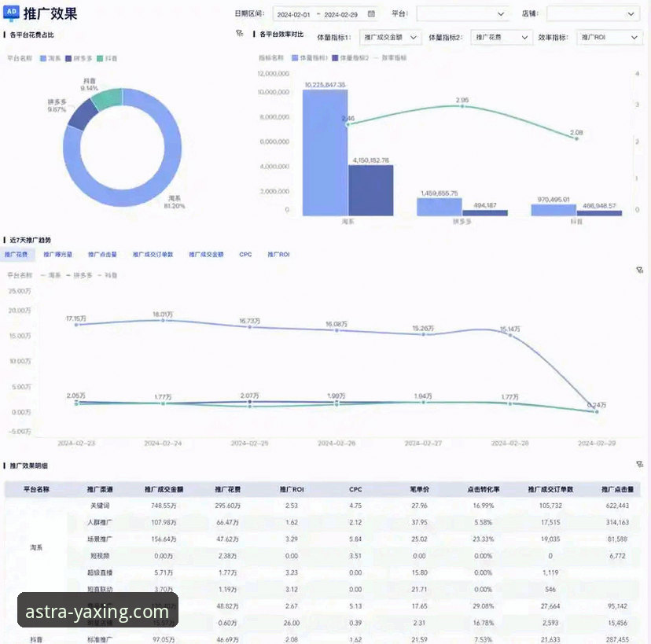Toggle 抖音 legend in donut chart
The width and height of the screenshot is (651, 644).
point(110,58)
